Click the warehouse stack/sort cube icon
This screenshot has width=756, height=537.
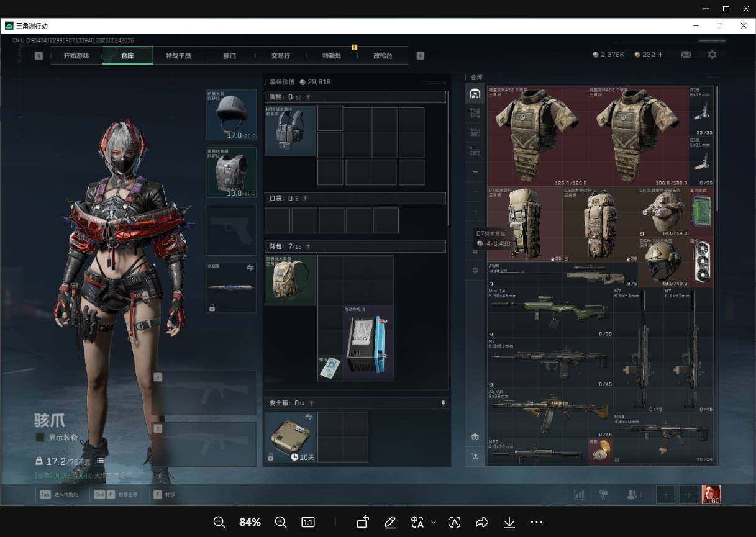coord(475,437)
